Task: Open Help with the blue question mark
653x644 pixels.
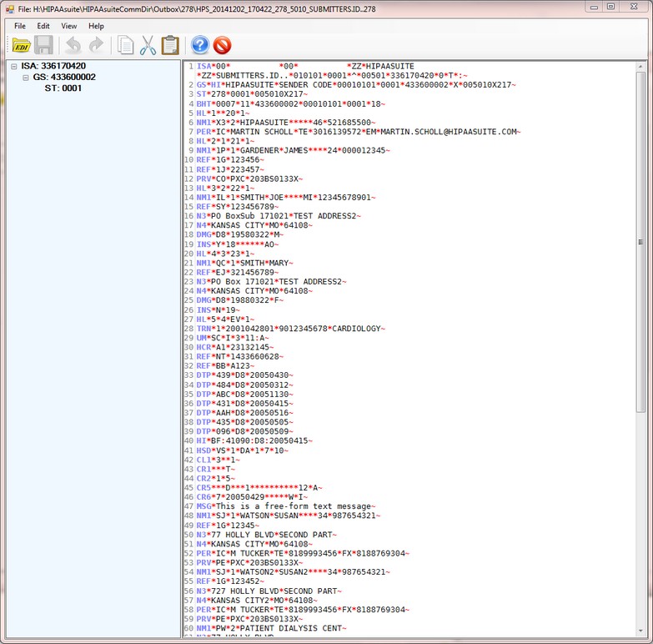Action: click(199, 45)
